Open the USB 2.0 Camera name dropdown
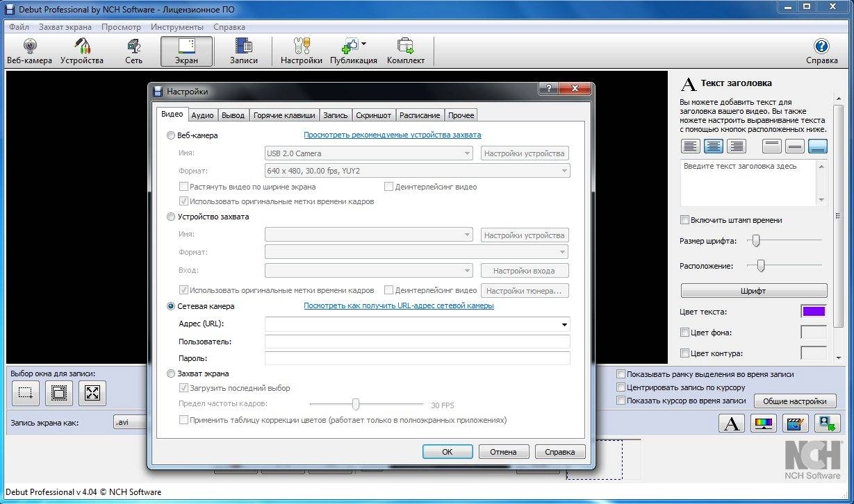 [369, 153]
